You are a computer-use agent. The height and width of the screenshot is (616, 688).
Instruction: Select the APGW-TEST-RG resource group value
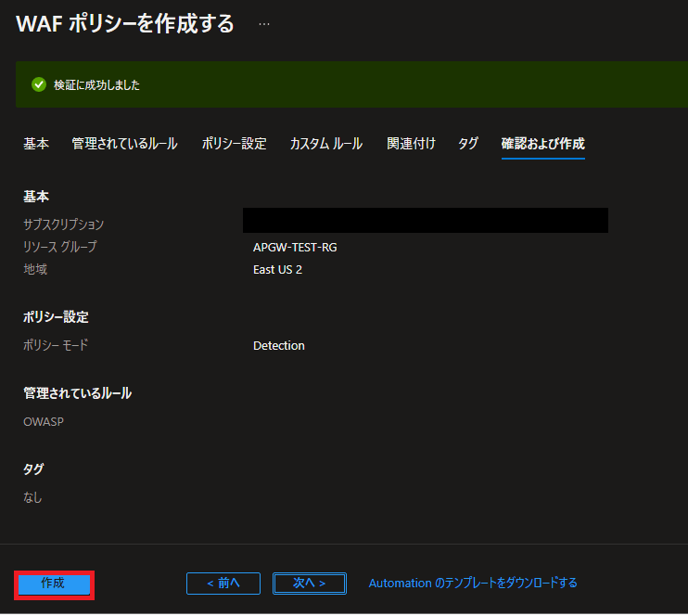295,247
